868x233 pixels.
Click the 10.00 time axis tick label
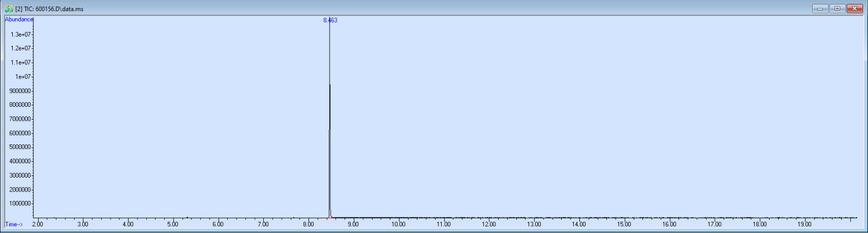coord(399,224)
